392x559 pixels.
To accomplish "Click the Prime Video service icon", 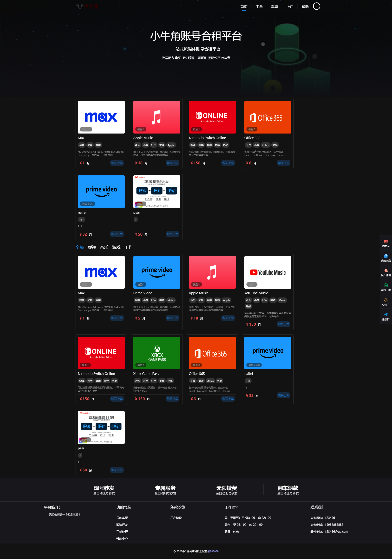I will point(157,271).
